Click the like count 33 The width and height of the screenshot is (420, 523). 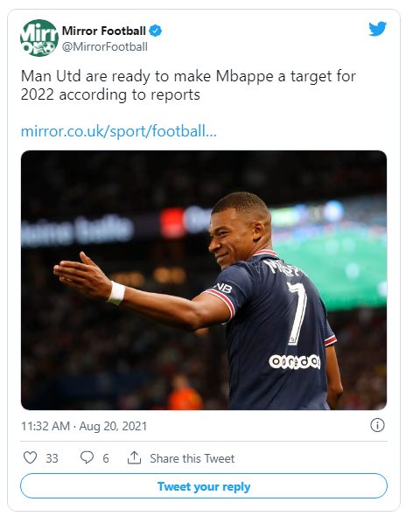pos(52,458)
